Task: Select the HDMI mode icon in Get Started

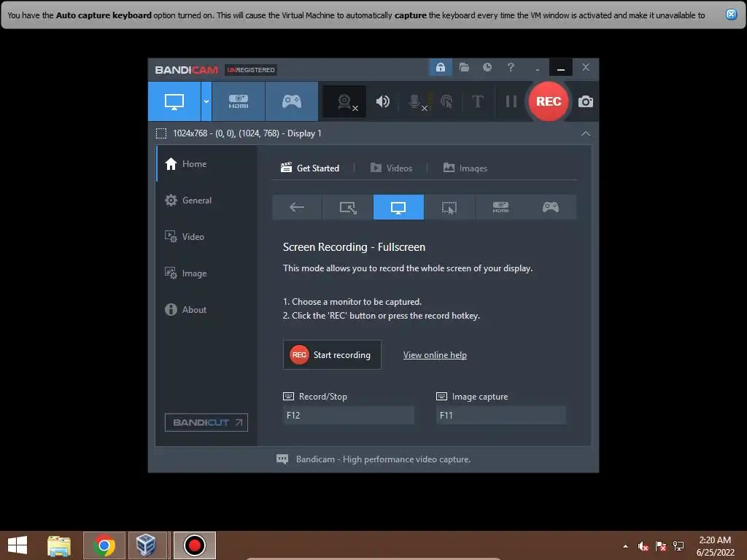Action: click(500, 207)
